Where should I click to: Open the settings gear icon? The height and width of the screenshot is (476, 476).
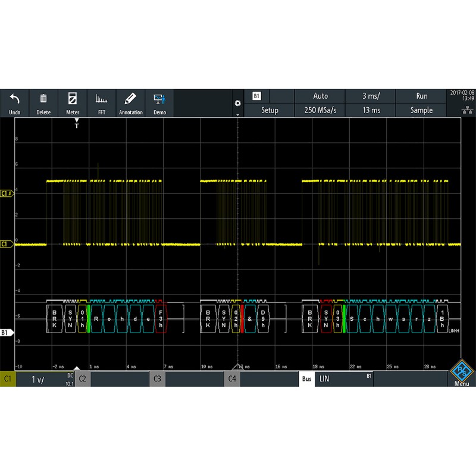click(x=238, y=102)
